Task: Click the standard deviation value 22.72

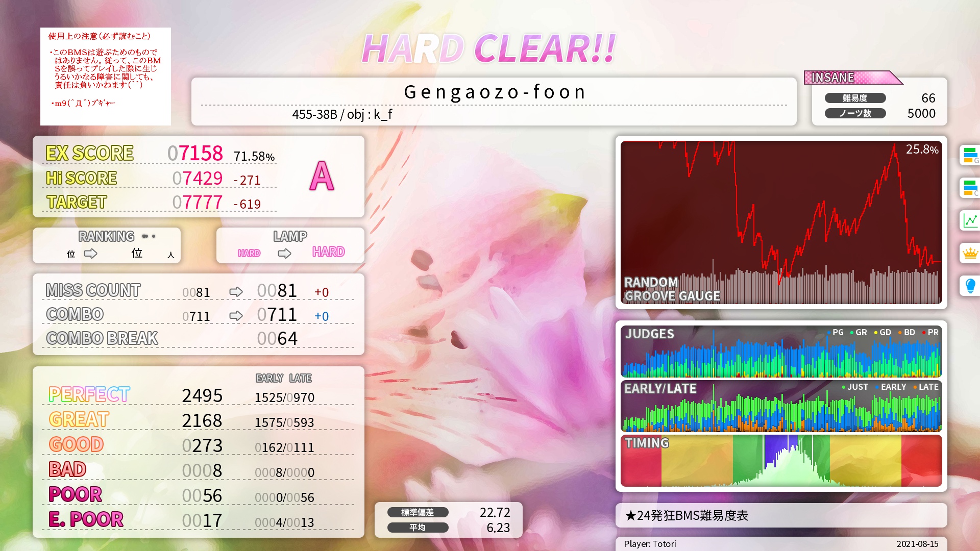Action: [x=495, y=512]
